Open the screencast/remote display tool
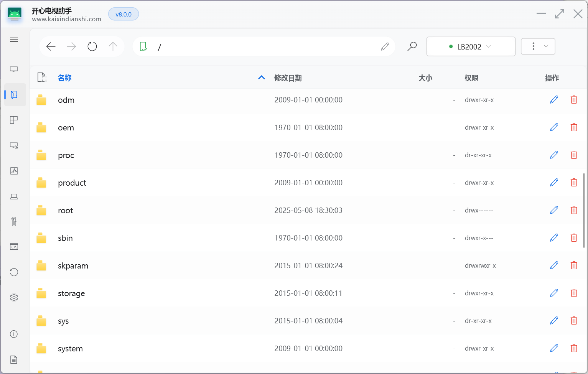588x374 pixels. coord(14,145)
